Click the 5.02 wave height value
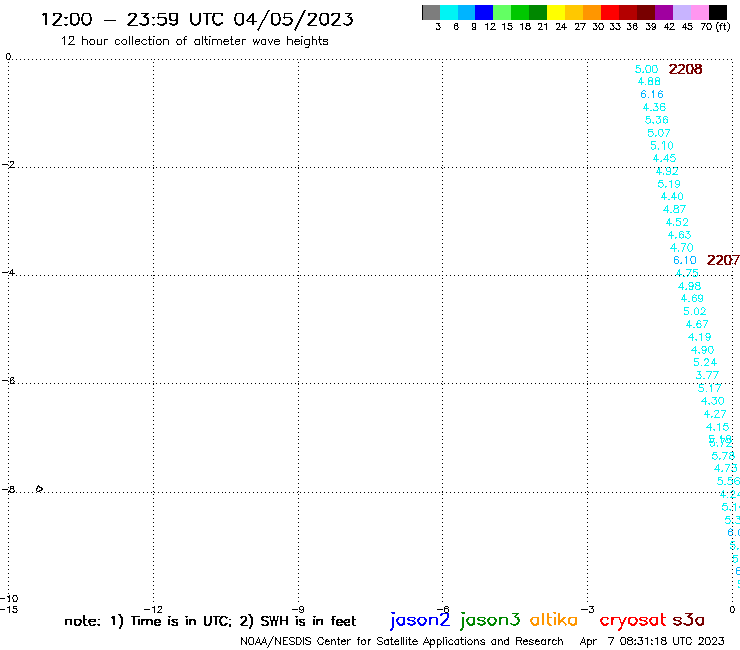 coord(695,312)
